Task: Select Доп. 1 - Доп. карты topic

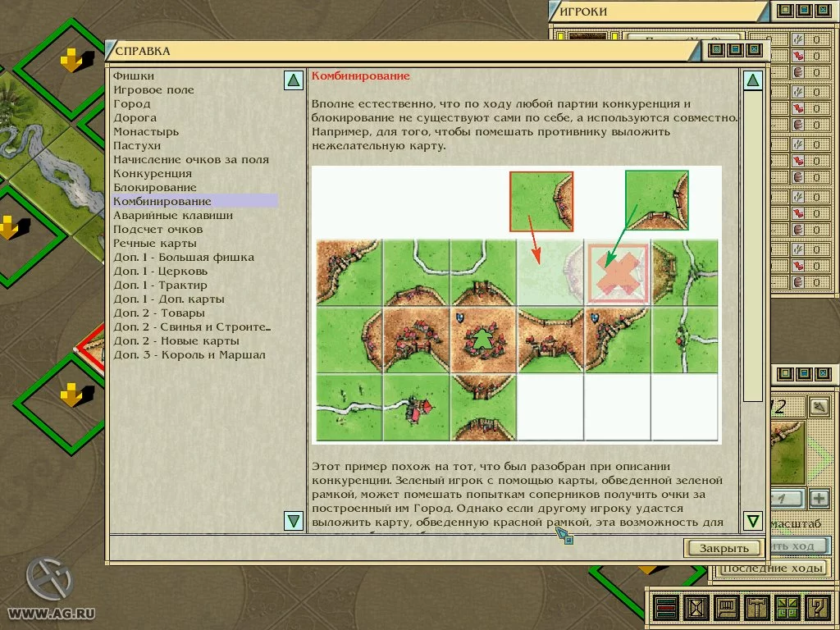Action: (x=169, y=299)
